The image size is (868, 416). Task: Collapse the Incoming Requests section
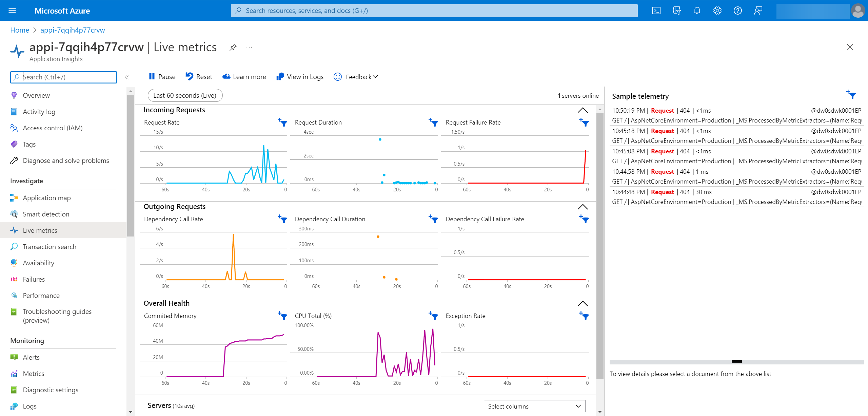click(583, 110)
